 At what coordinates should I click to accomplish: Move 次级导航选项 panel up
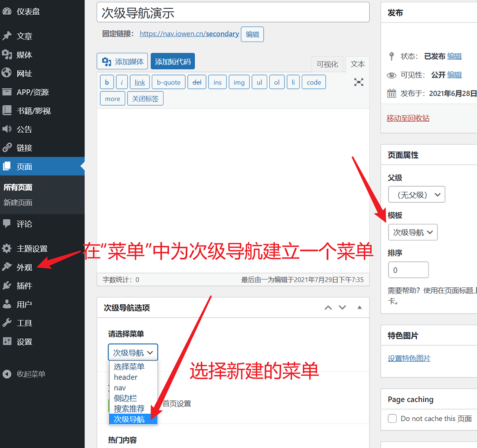pos(328,308)
